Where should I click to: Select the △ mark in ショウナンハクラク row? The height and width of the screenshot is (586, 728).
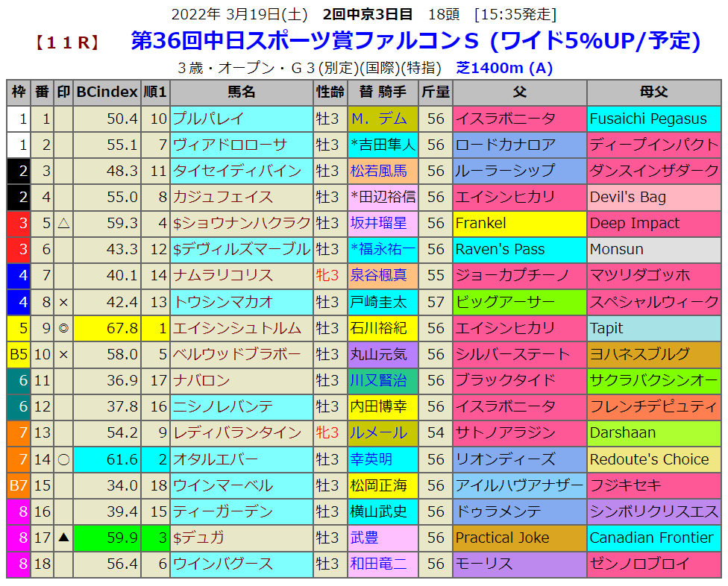point(63,223)
